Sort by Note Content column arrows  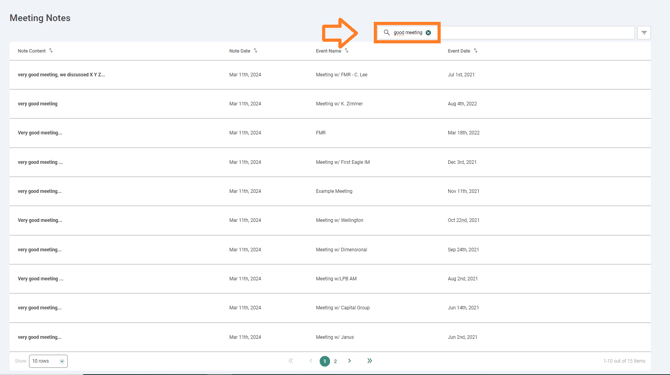(50, 50)
